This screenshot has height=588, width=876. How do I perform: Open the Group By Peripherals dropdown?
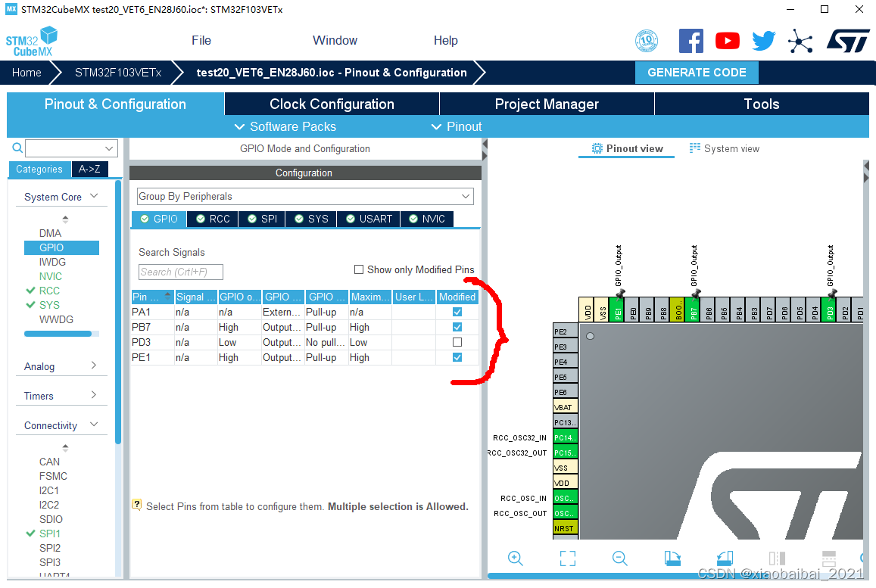(x=305, y=196)
